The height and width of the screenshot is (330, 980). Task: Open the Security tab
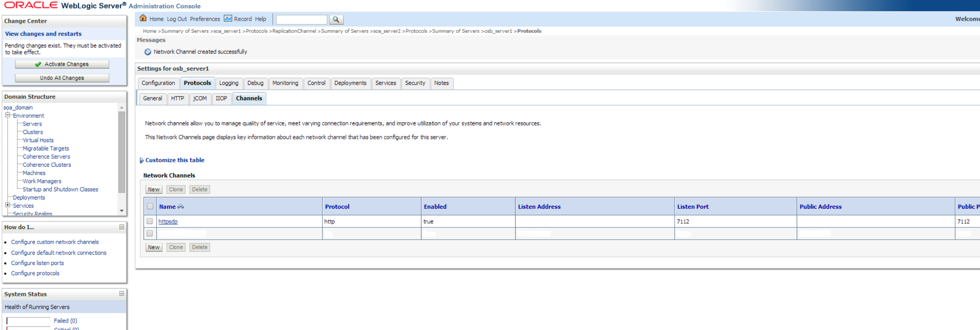point(415,83)
